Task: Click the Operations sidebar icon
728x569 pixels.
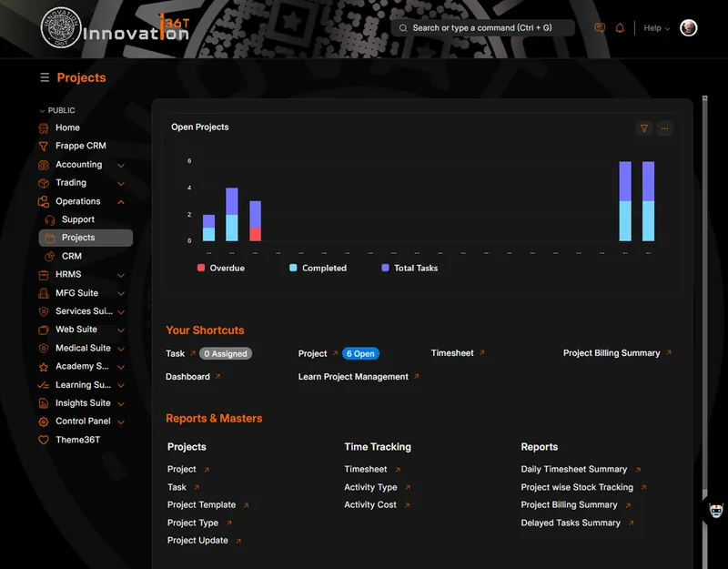Action: 44,201
